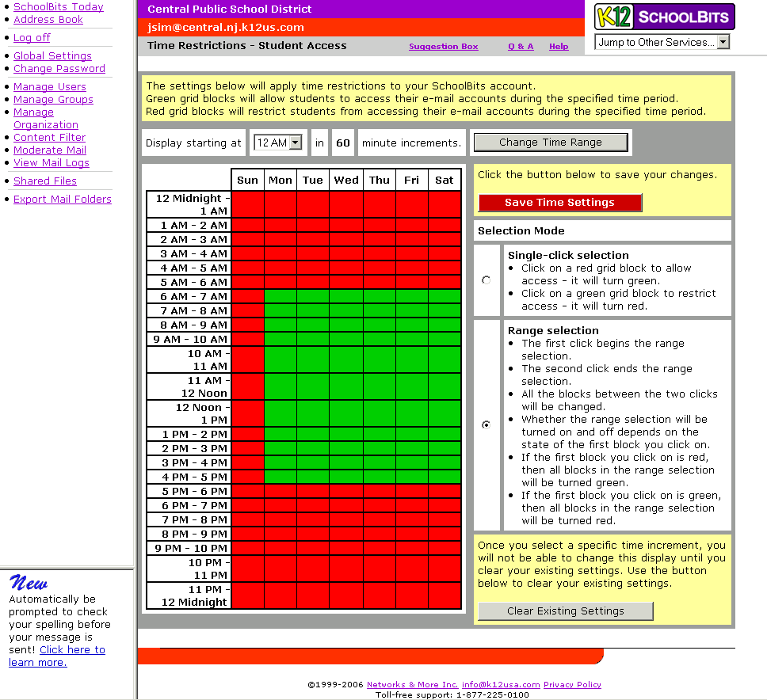Click the '5 PM - 6 PM' row label

pyautogui.click(x=189, y=491)
